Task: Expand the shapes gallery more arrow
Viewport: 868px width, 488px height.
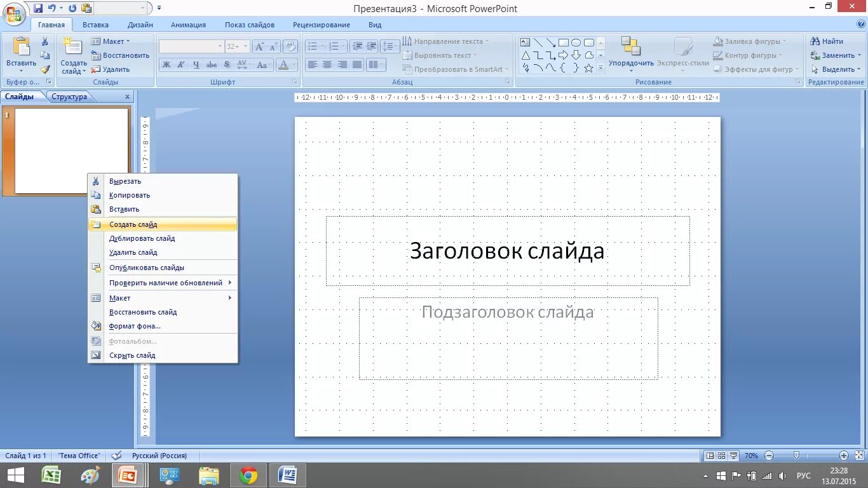Action: [x=601, y=69]
